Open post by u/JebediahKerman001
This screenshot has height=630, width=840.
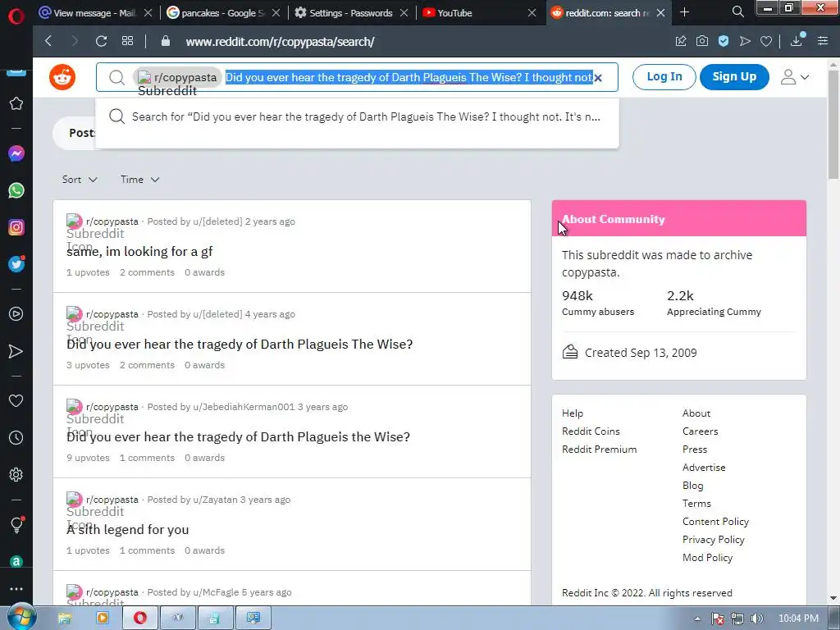(x=238, y=436)
